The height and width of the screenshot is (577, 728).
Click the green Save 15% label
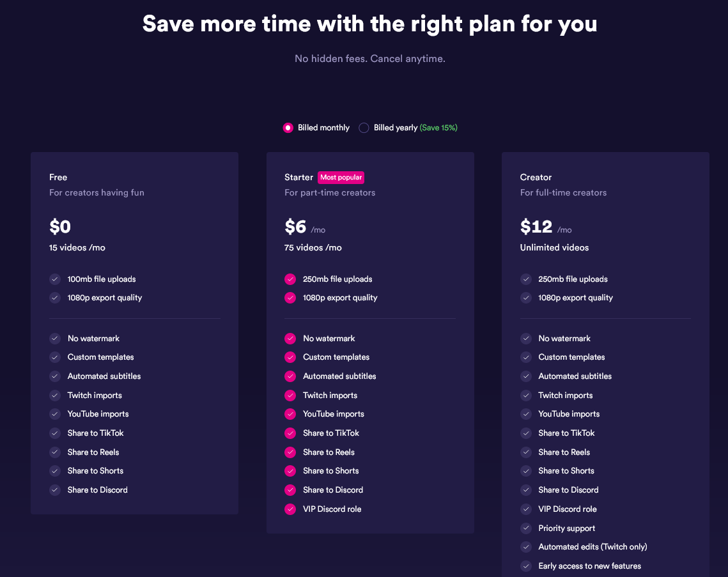(438, 128)
